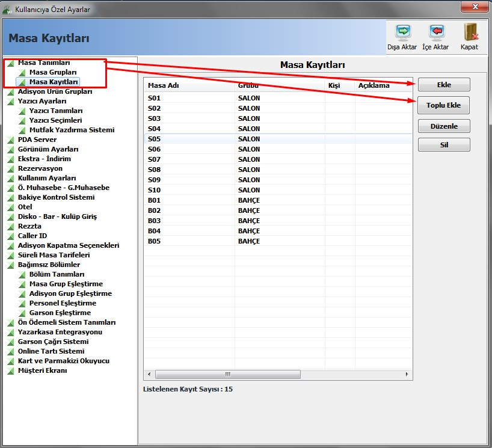Add a new table with Ekle button
Screen dimensions: 492x448
point(444,85)
